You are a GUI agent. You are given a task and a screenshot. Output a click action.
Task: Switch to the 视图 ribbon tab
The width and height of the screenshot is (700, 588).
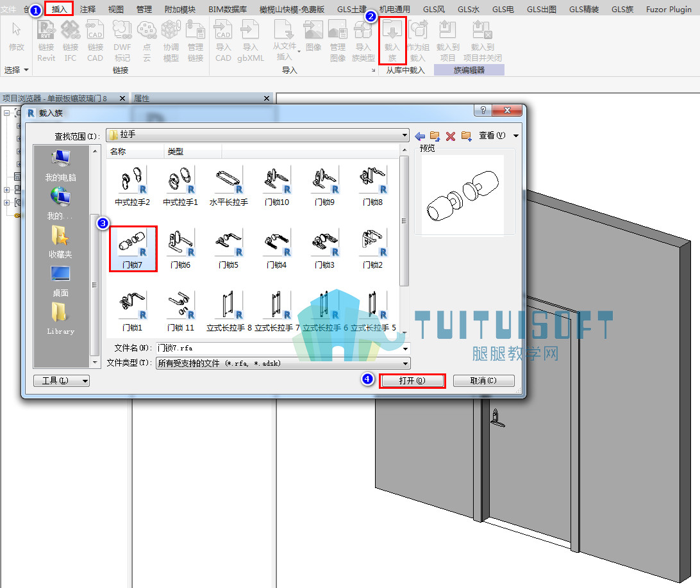(x=115, y=9)
